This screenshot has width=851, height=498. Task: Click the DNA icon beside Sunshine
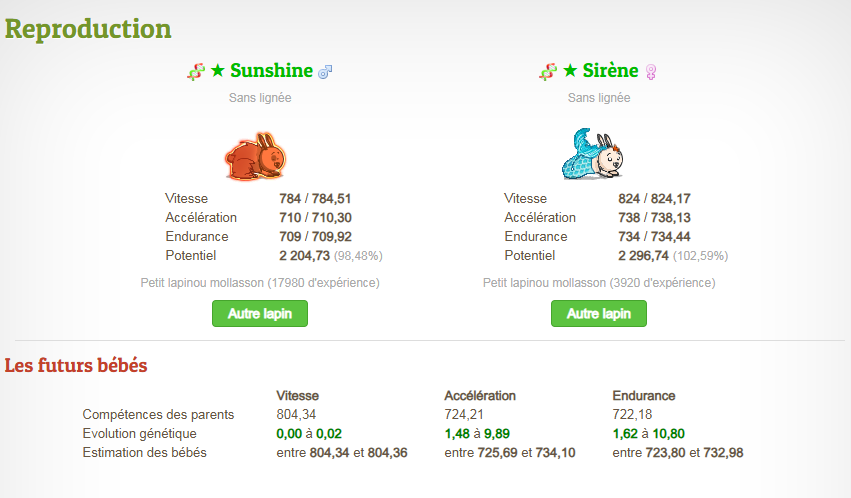[195, 72]
